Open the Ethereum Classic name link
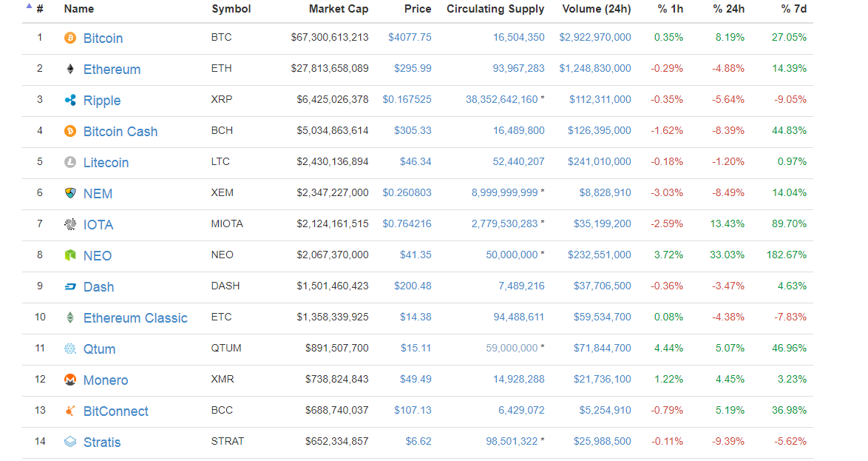Screen dimensions: 868x461 tap(135, 318)
